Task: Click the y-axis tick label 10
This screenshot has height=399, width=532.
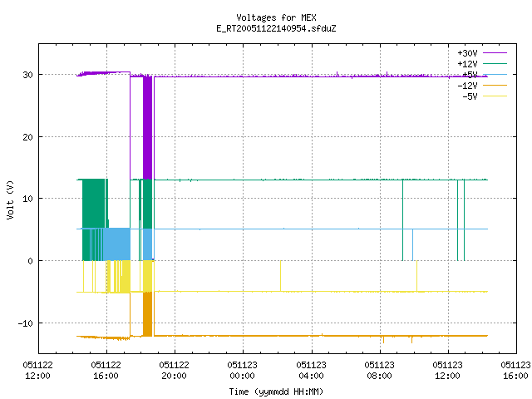Action: tap(27, 199)
